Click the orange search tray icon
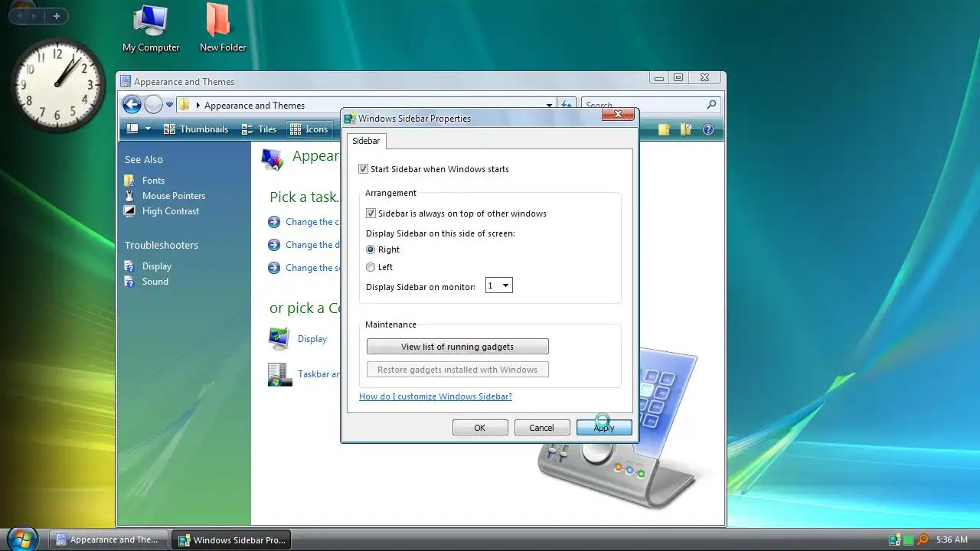980x551 pixels. pos(923,540)
